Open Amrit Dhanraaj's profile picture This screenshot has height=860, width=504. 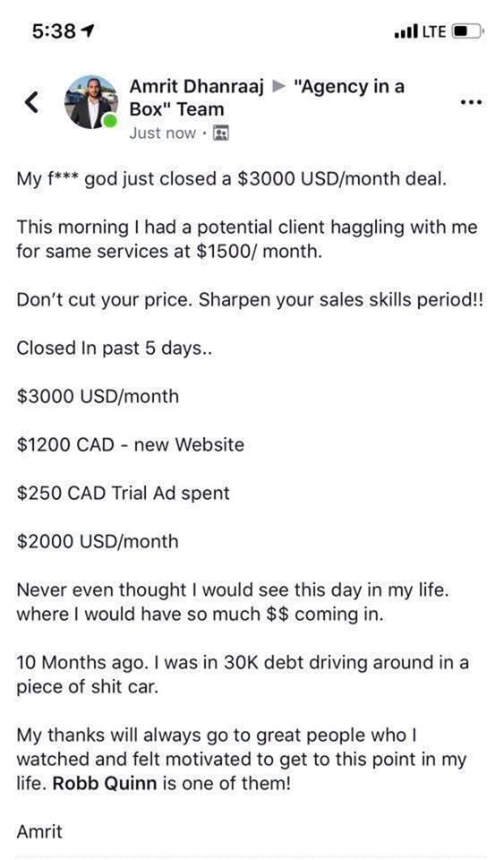(90, 102)
